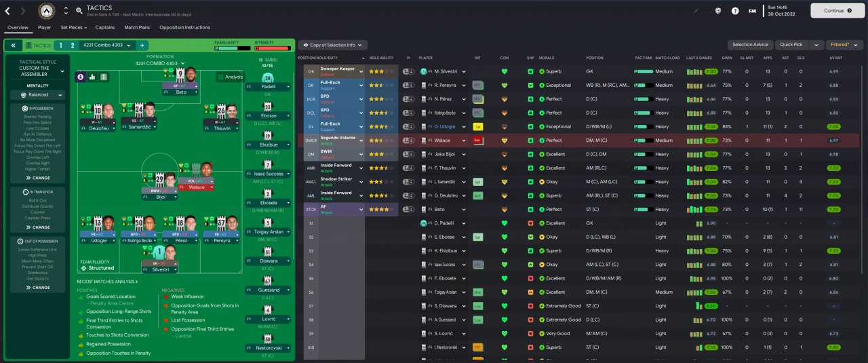This screenshot has height=363, width=868.
Task: Open the Balanced mentality dropdown
Action: tap(38, 95)
